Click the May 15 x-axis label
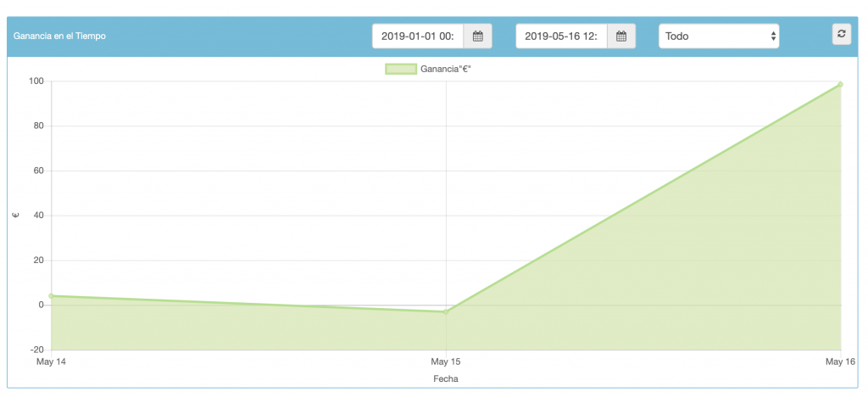The width and height of the screenshot is (868, 398). point(446,362)
